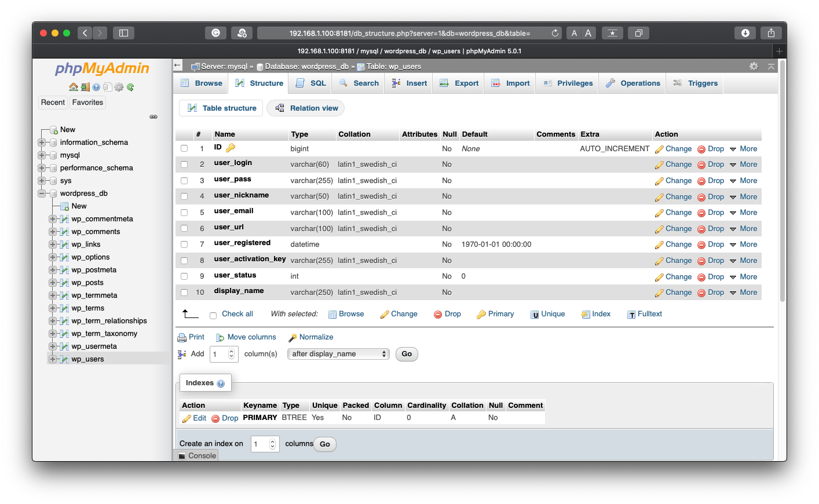Click index columns count stepper field
The width and height of the screenshot is (819, 504).
pyautogui.click(x=265, y=444)
